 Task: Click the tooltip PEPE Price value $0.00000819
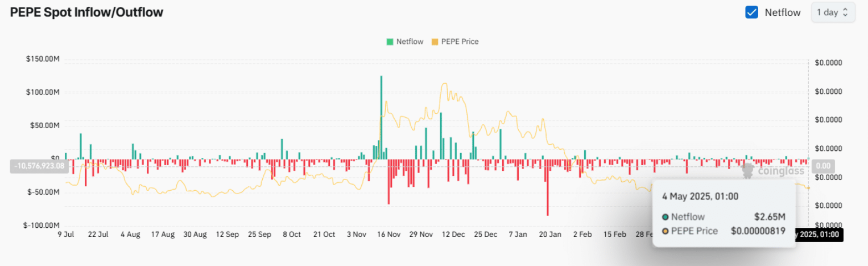tap(758, 231)
